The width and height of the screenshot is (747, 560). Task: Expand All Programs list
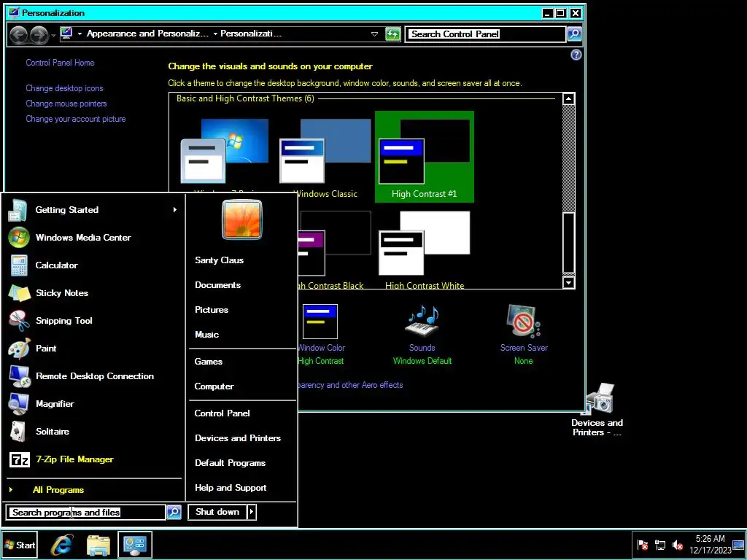(x=58, y=490)
